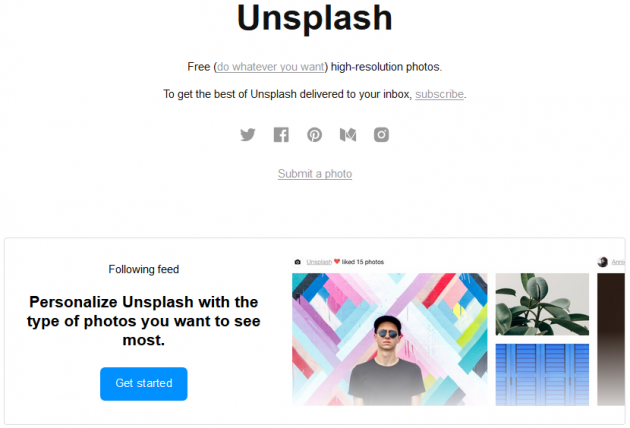Image resolution: width=630 pixels, height=428 pixels.
Task: Click the Facebook icon
Action: pos(281,135)
